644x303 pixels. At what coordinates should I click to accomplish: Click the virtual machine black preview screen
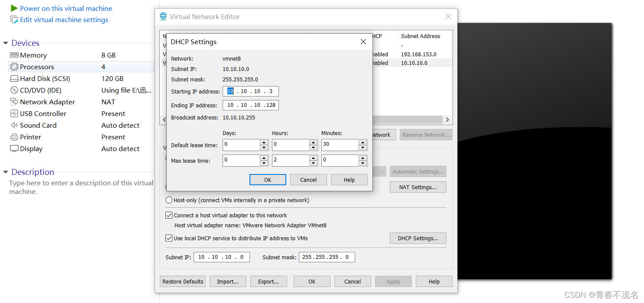[534, 151]
